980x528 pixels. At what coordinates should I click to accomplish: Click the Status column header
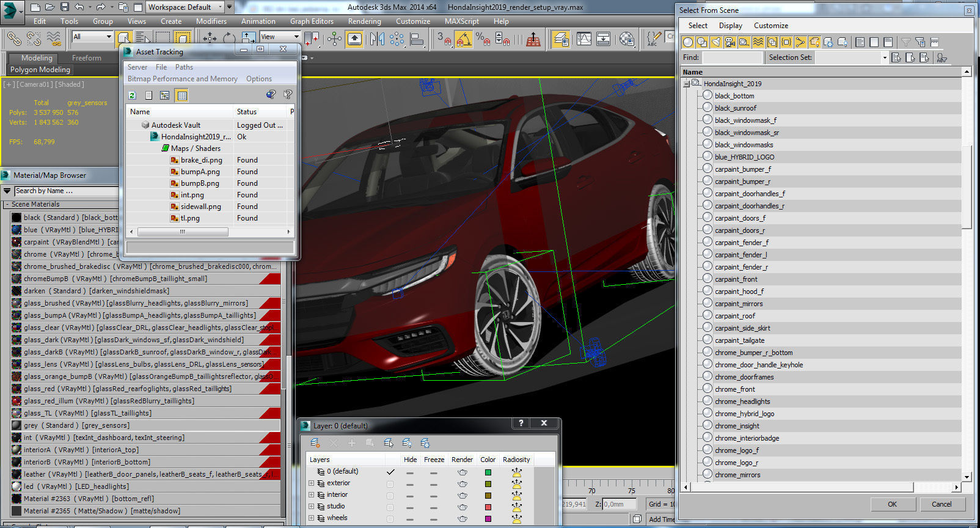click(x=260, y=112)
